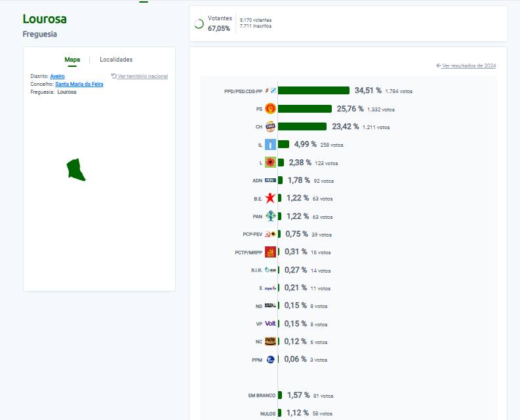Click the '67,05%' turnout value

coord(219,29)
